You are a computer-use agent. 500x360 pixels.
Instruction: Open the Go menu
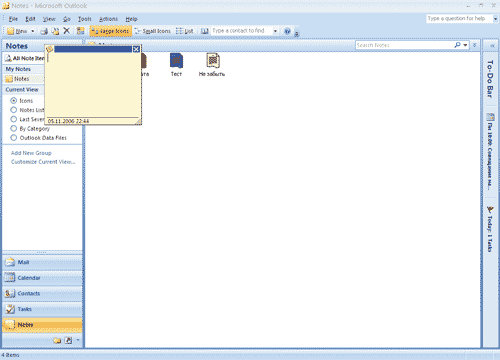click(x=67, y=19)
